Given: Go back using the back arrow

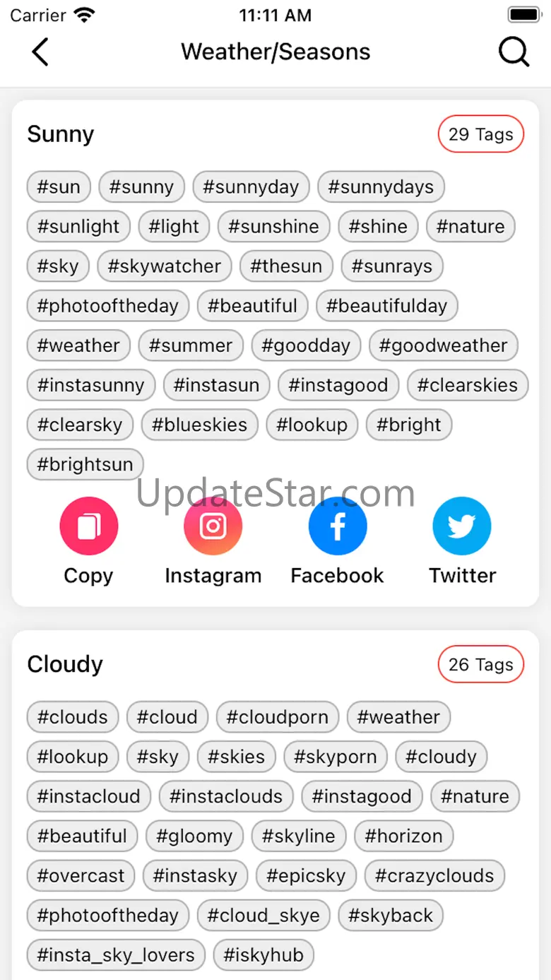Looking at the screenshot, I should point(40,52).
